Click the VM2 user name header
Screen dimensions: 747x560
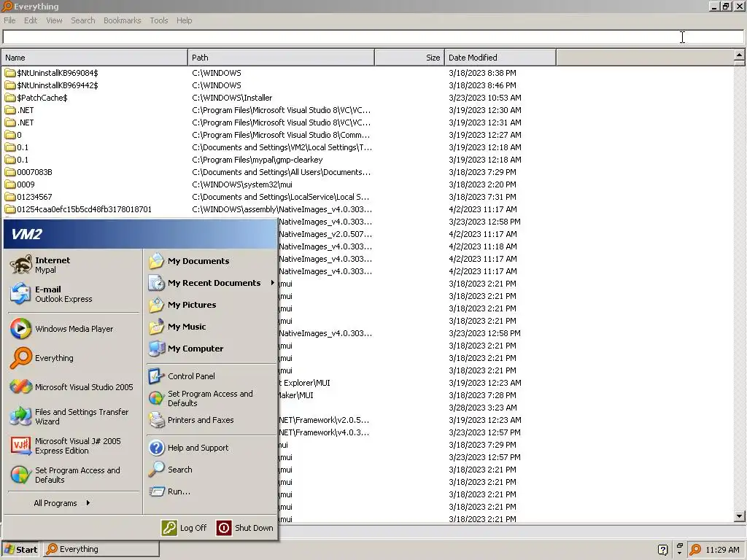(x=27, y=234)
